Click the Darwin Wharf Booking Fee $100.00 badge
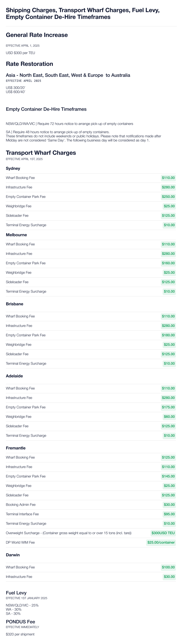Viewport: 188px width, 644px height. [168, 567]
